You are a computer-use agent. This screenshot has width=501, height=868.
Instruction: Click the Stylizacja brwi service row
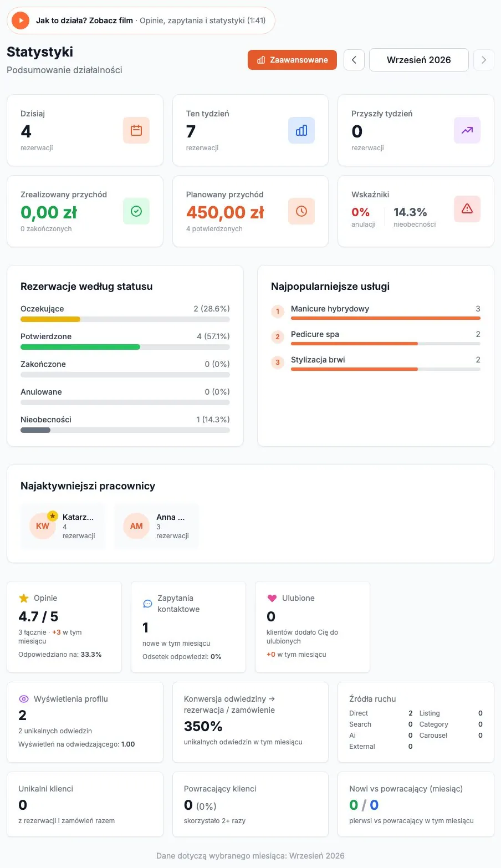pos(376,363)
